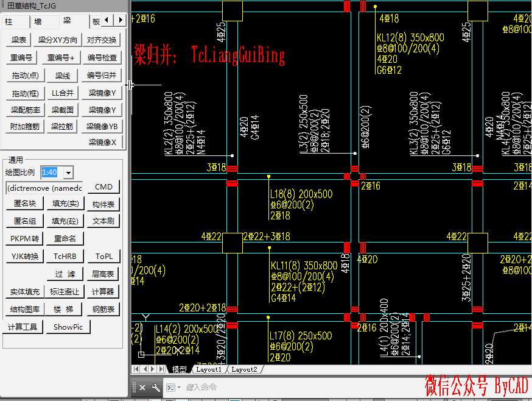Click the 匿名组 button
The width and height of the screenshot is (532, 401).
[x=25, y=221]
